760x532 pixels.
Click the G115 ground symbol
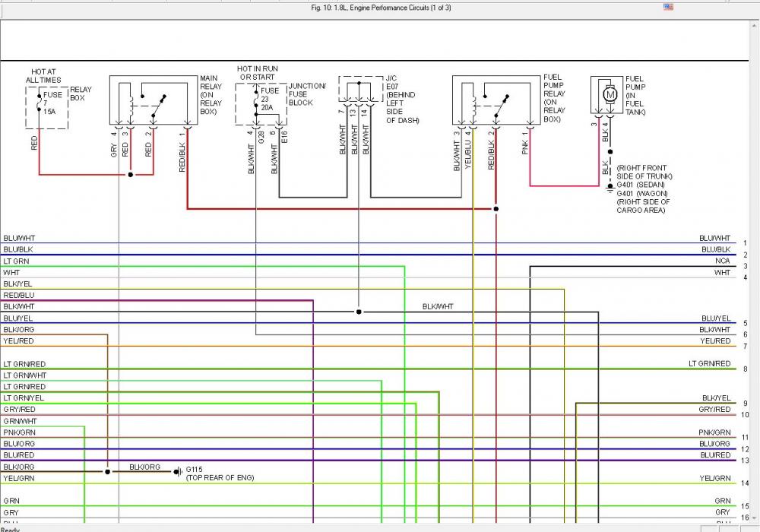pyautogui.click(x=177, y=471)
